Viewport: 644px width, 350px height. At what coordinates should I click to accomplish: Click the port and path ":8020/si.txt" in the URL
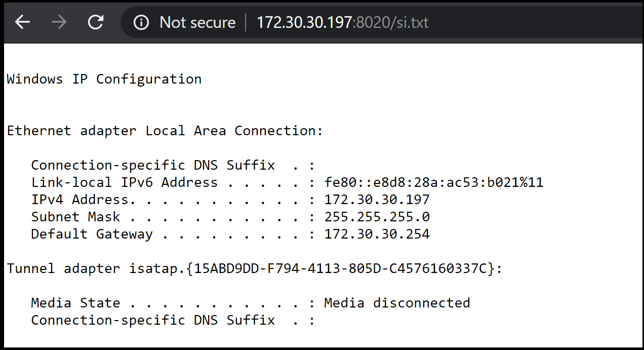pyautogui.click(x=390, y=22)
